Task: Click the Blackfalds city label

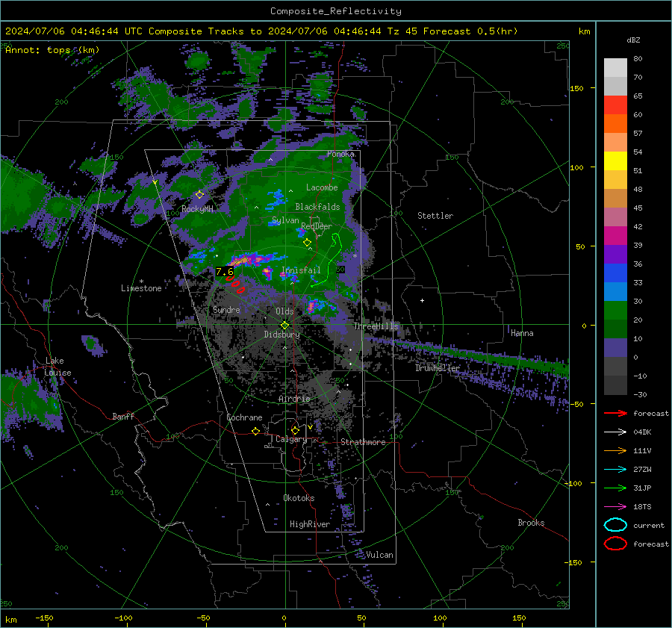Action: pos(317,207)
